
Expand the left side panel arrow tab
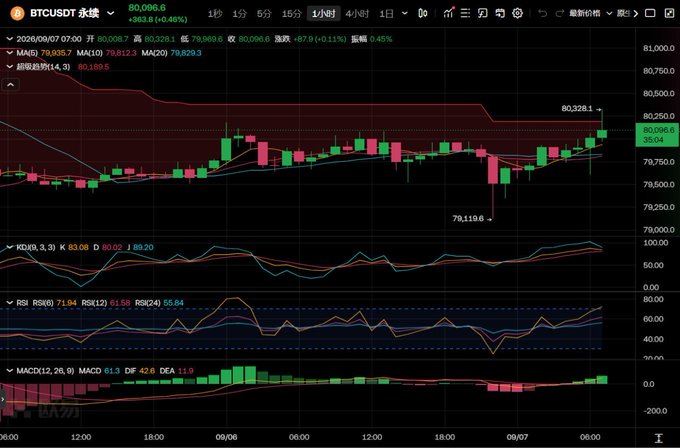coord(3,399)
